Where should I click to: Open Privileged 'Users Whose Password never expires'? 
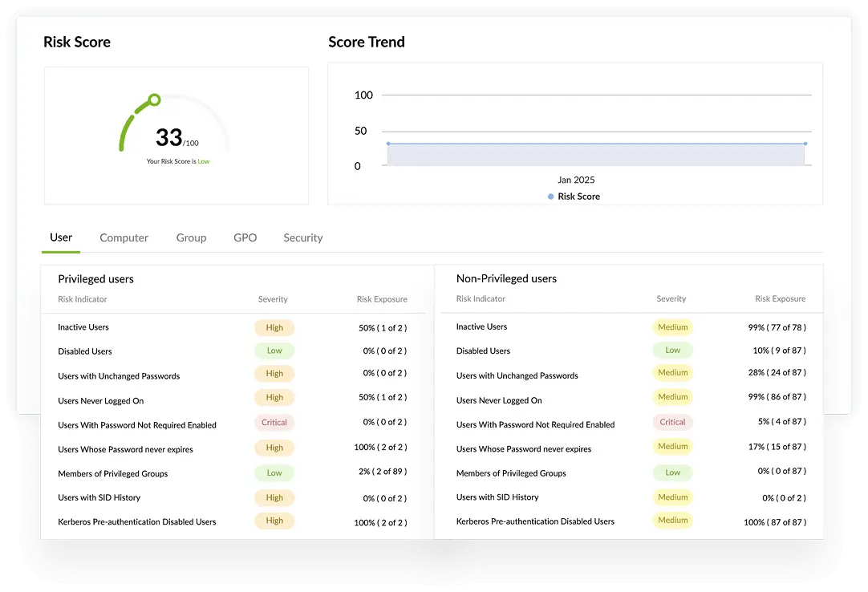click(x=126, y=450)
